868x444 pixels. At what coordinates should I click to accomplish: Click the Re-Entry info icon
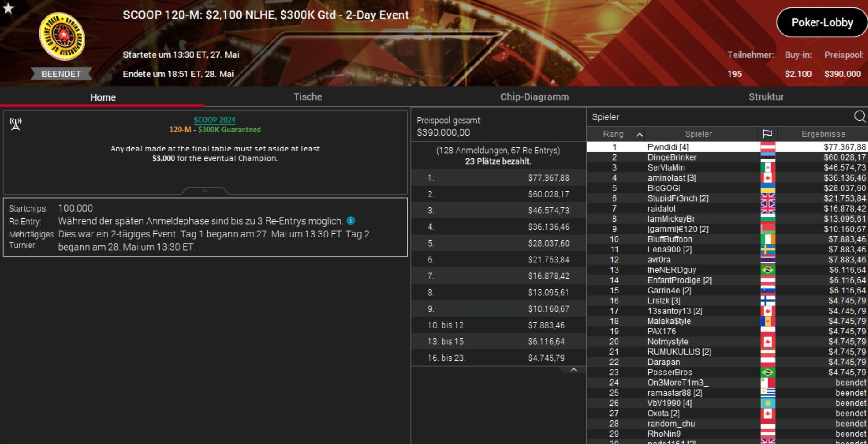pyautogui.click(x=351, y=221)
